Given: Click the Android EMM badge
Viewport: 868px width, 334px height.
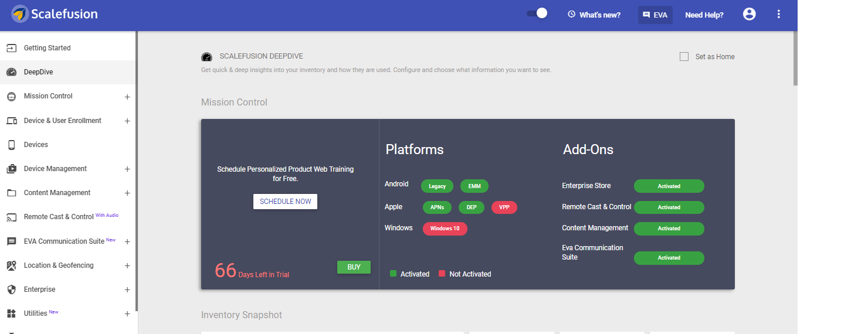Looking at the screenshot, I should [474, 186].
